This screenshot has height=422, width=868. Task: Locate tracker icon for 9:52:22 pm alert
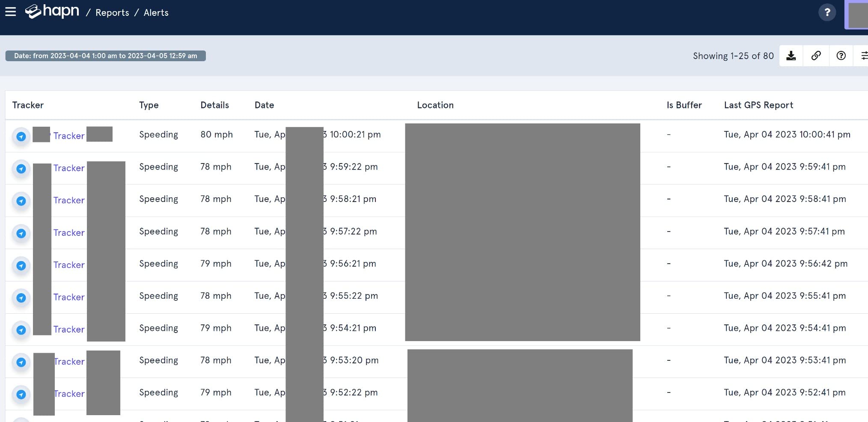click(x=21, y=395)
